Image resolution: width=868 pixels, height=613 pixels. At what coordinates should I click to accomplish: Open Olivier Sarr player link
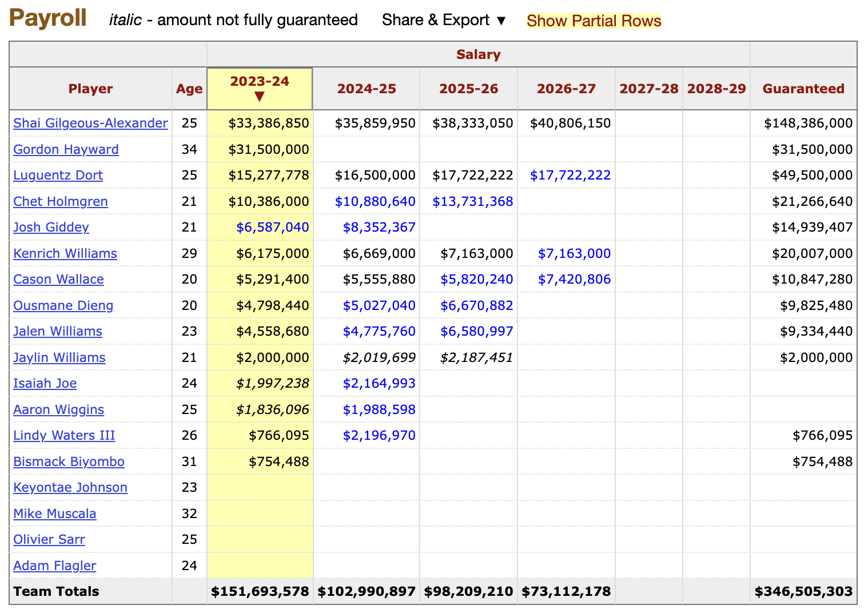(49, 539)
